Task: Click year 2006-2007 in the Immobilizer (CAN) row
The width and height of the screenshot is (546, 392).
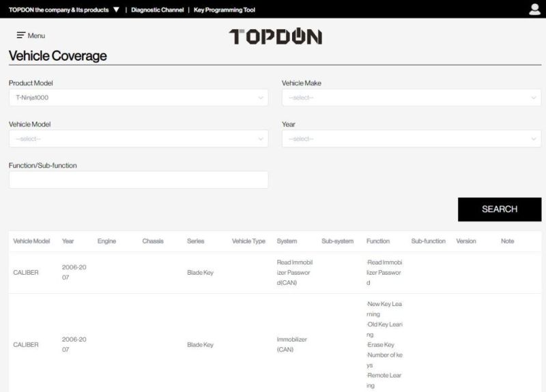Action: coord(74,344)
